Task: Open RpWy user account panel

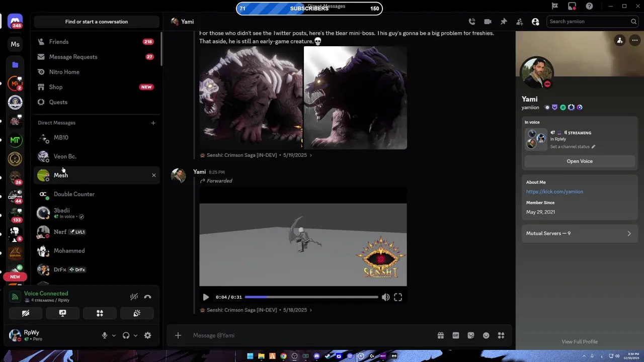Action: click(x=50, y=335)
